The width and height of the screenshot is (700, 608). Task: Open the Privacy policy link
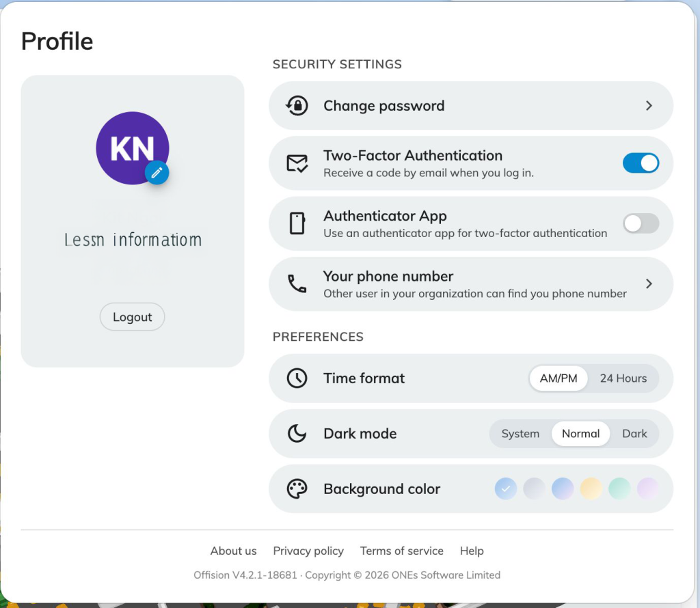point(308,551)
